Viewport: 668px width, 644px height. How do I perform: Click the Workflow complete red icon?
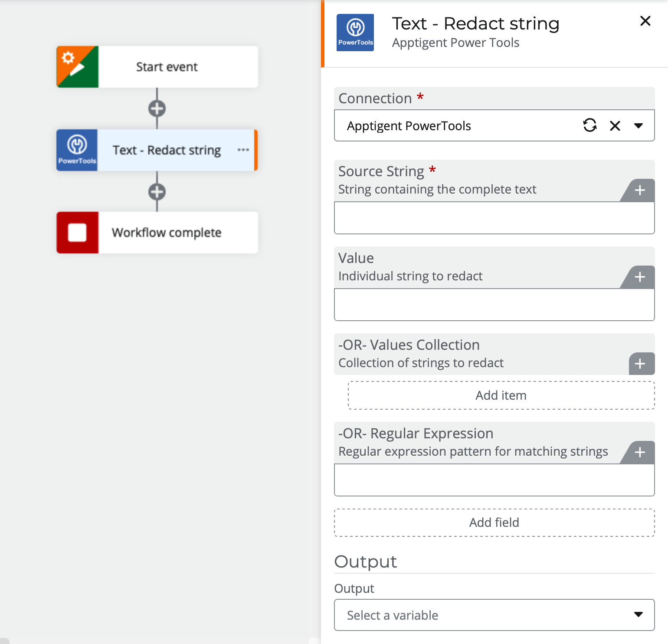77,233
